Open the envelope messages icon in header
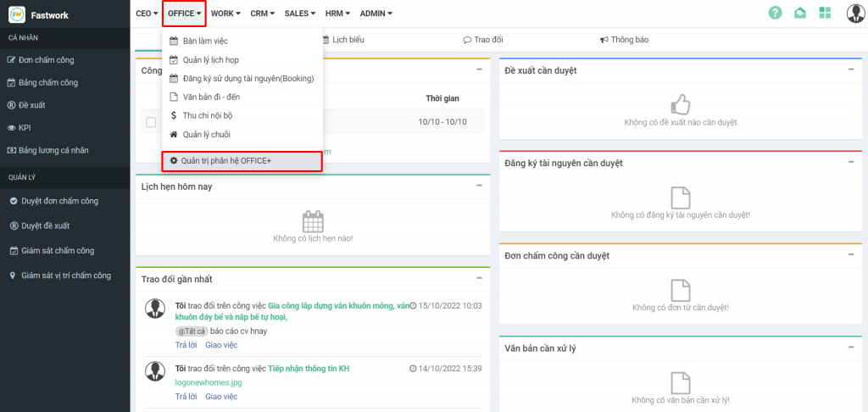Image resolution: width=868 pixels, height=412 pixels. click(799, 13)
